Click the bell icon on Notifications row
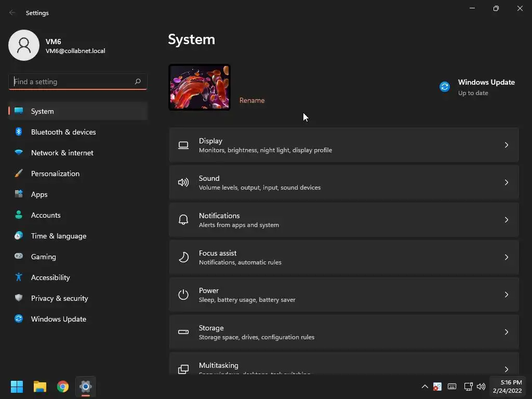The image size is (532, 399). [183, 220]
